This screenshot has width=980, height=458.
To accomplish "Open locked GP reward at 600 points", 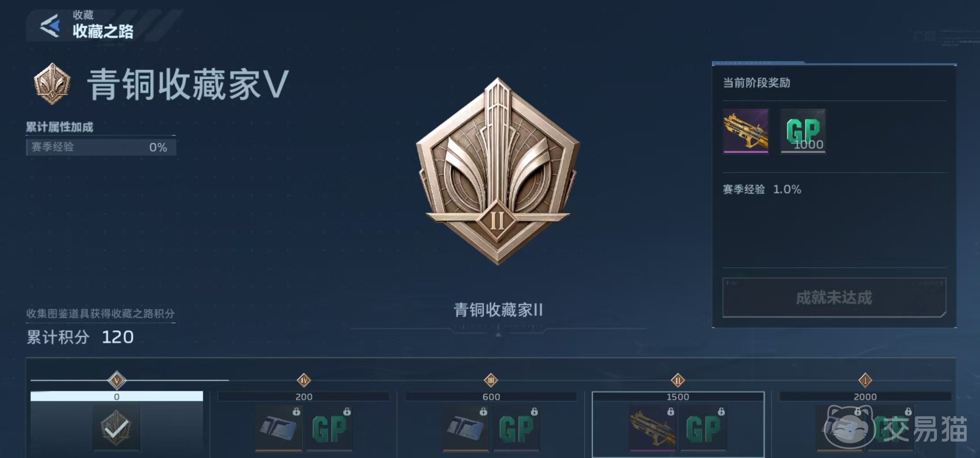I will pyautogui.click(x=516, y=429).
